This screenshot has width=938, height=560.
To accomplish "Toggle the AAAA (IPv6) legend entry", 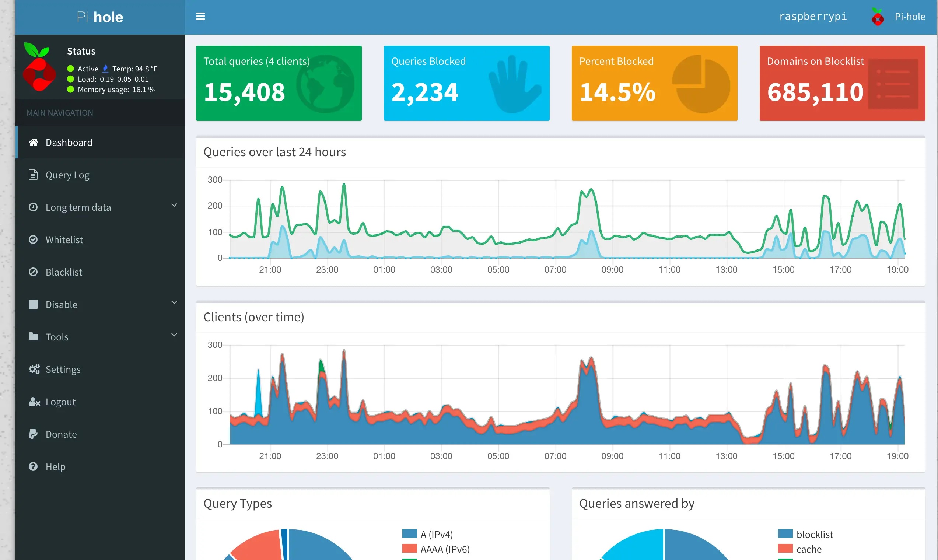I will [x=444, y=549].
